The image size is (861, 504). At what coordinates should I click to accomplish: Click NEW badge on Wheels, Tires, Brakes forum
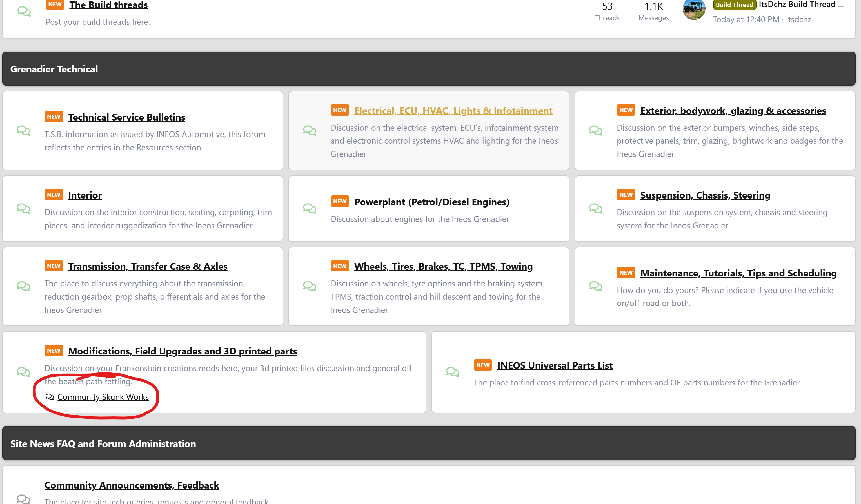(x=340, y=266)
